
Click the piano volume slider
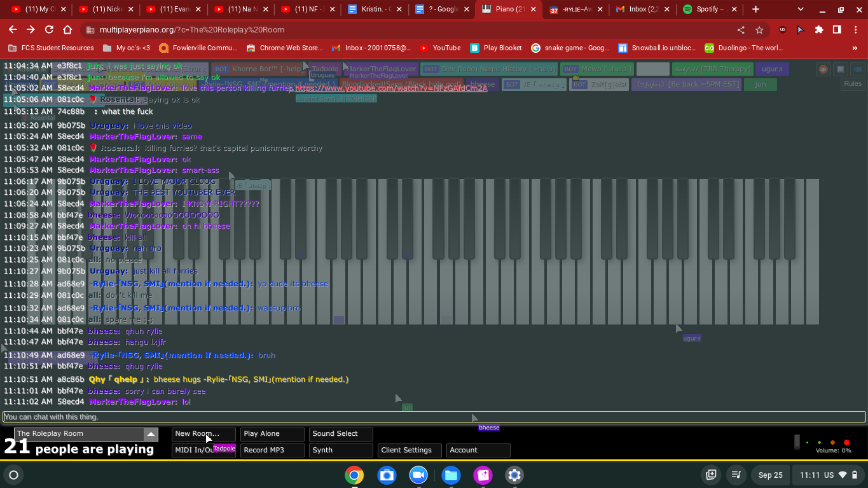tap(797, 442)
